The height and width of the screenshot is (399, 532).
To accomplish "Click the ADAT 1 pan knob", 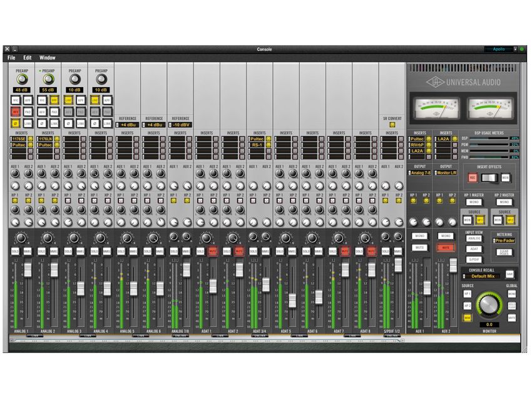I will tap(207, 238).
